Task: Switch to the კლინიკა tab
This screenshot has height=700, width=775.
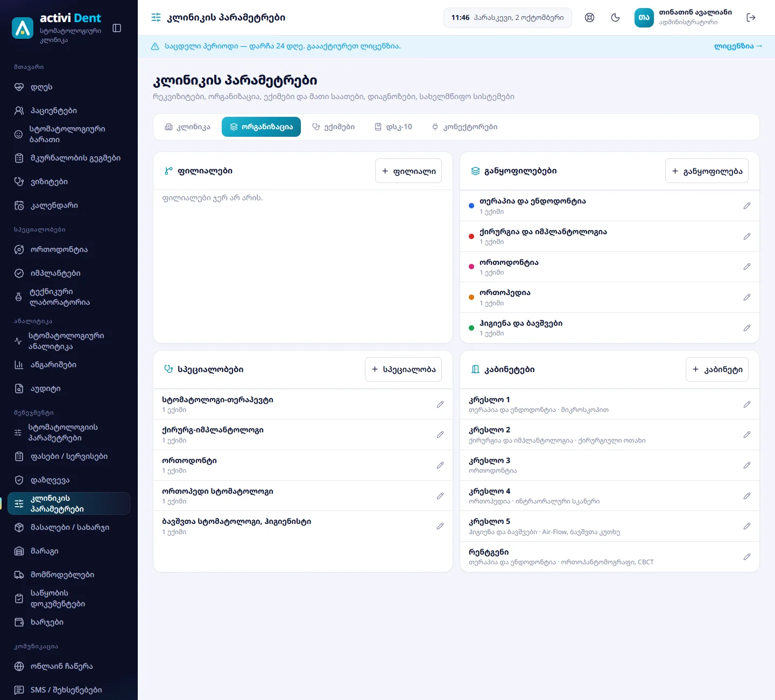Action: pyautogui.click(x=187, y=127)
